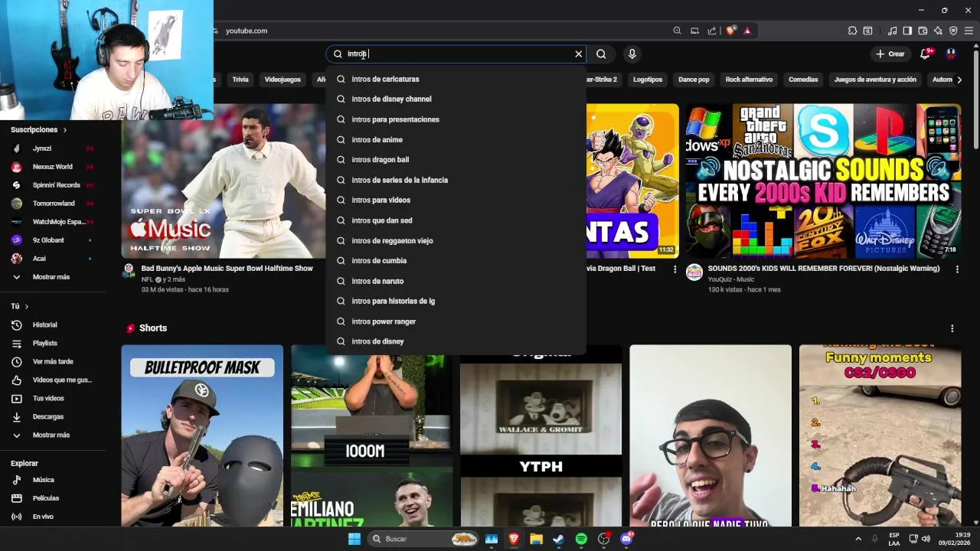Click the share page icon in the address bar
980x551 pixels.
point(712,31)
